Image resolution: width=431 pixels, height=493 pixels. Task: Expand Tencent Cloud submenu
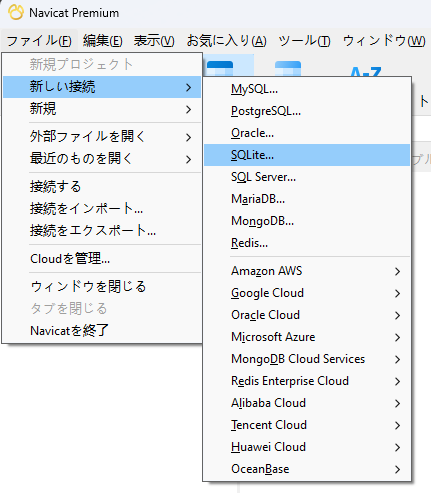[x=307, y=425]
